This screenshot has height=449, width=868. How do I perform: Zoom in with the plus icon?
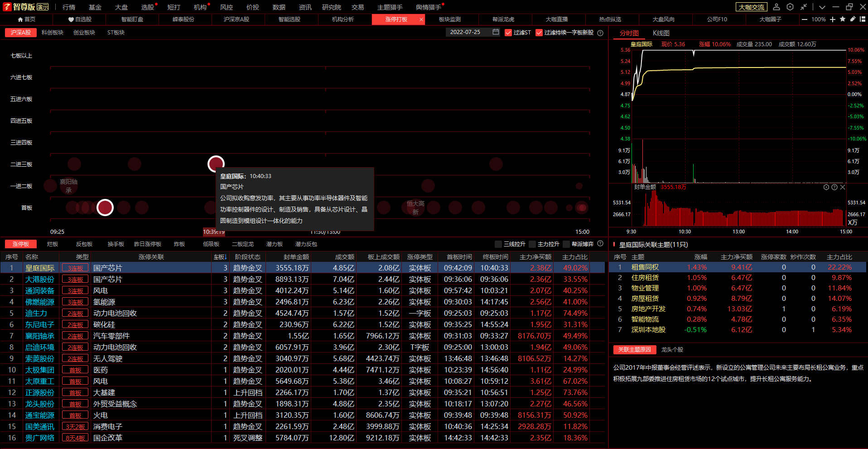click(x=833, y=19)
